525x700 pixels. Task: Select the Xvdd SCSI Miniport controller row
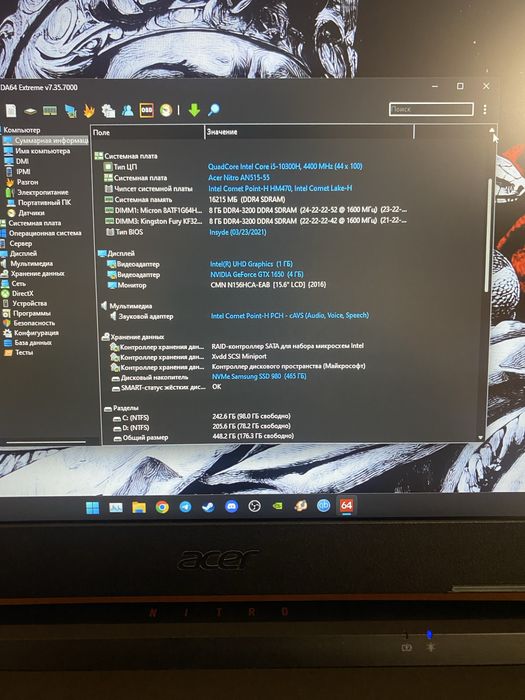click(x=188, y=356)
